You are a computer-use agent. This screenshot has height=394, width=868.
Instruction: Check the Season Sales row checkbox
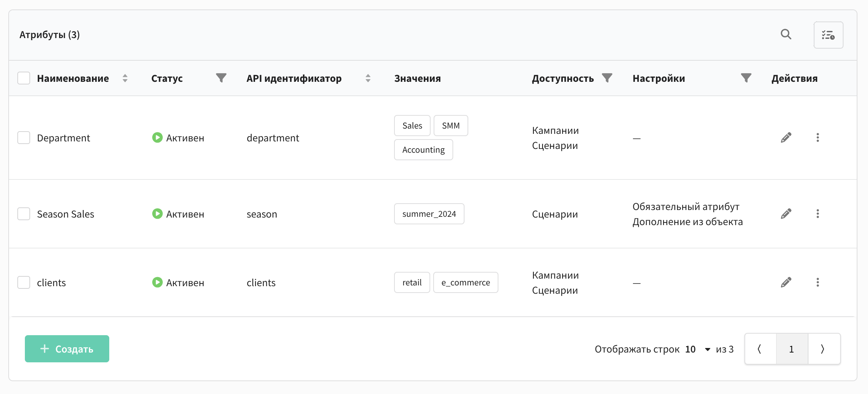pos(24,214)
